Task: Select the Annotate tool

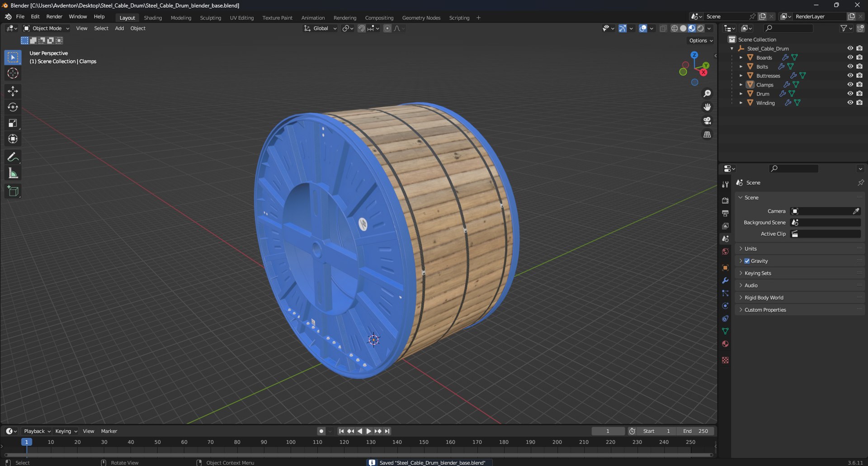Action: click(x=13, y=157)
